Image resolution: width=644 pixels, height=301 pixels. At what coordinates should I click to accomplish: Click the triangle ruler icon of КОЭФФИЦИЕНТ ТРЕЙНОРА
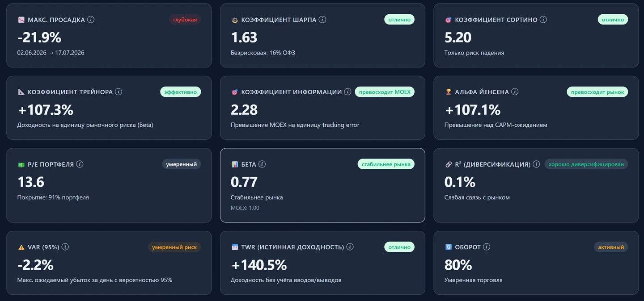[21, 92]
